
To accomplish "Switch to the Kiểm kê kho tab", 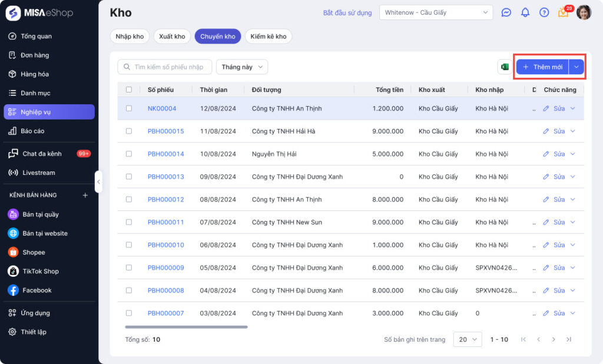I will 268,37.
